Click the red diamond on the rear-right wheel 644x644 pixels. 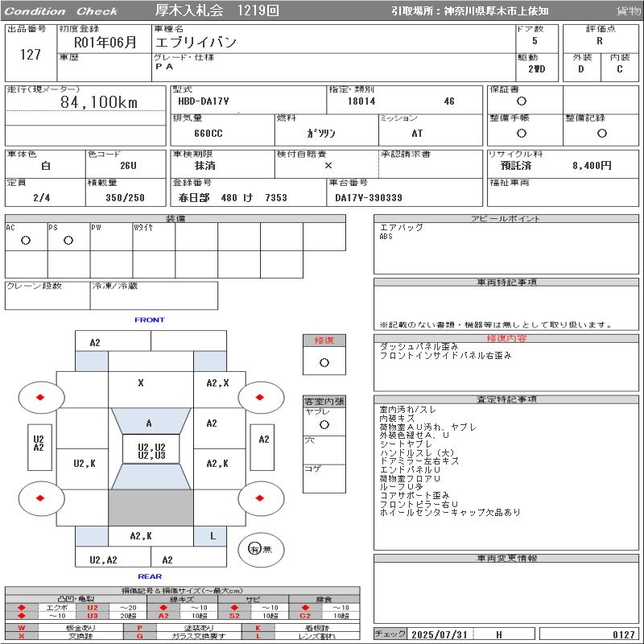259,498
